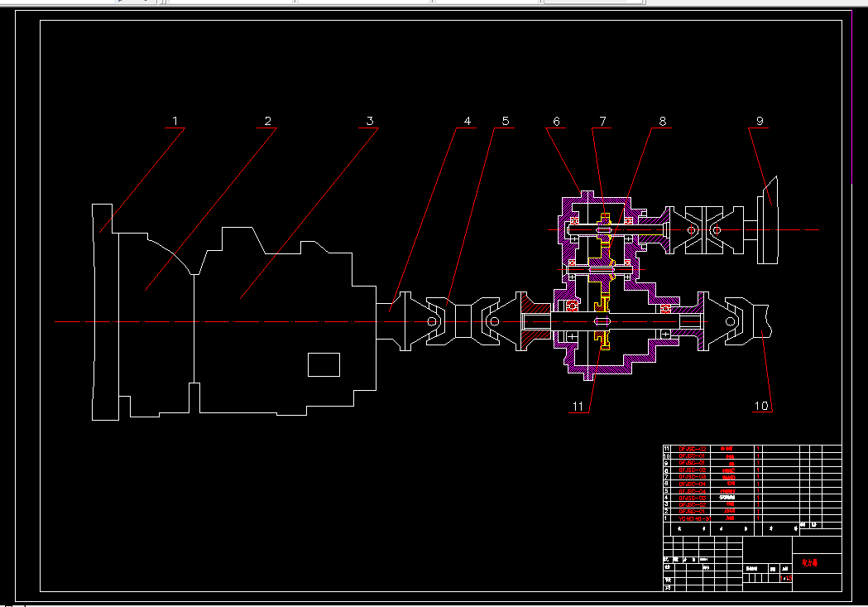The image size is (868, 607).
Task: Select callout number 2 leader label
Action: point(268,121)
